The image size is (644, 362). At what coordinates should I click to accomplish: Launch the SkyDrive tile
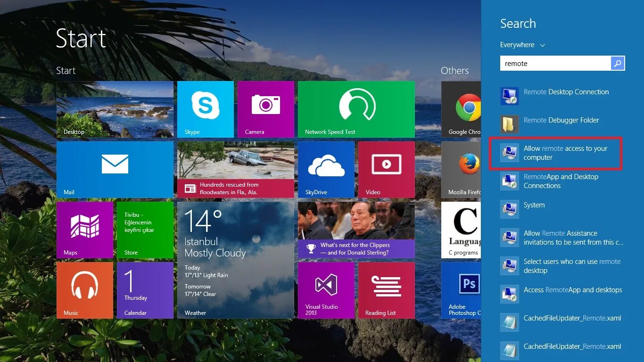coord(326,170)
